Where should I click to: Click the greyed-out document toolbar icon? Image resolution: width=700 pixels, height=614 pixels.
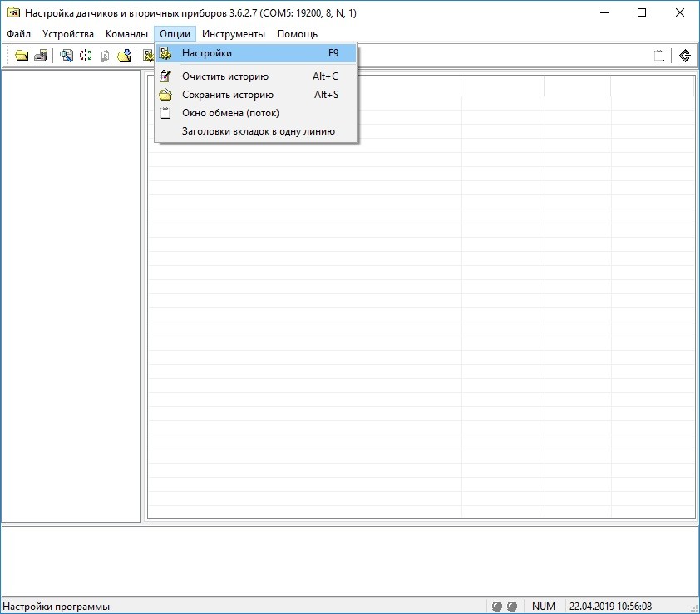point(105,56)
